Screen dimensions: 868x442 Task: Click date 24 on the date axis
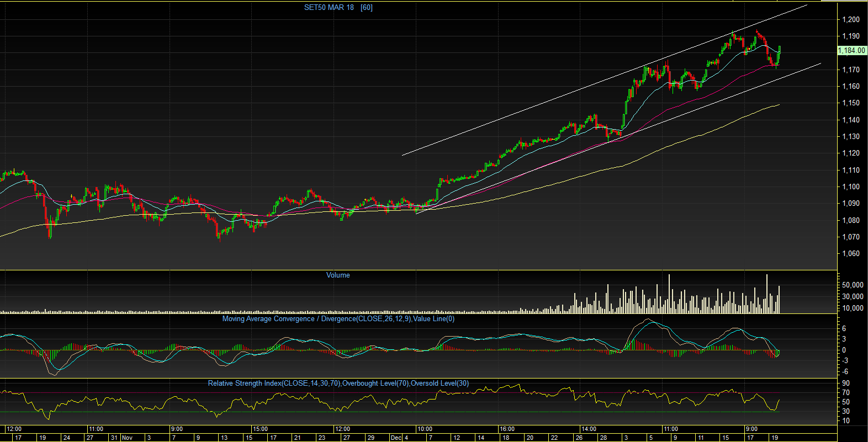[x=67, y=438]
